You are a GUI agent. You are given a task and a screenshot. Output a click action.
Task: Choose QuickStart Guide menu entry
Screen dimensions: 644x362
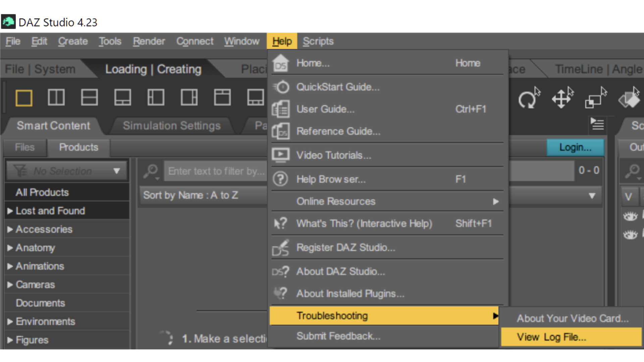(387, 87)
